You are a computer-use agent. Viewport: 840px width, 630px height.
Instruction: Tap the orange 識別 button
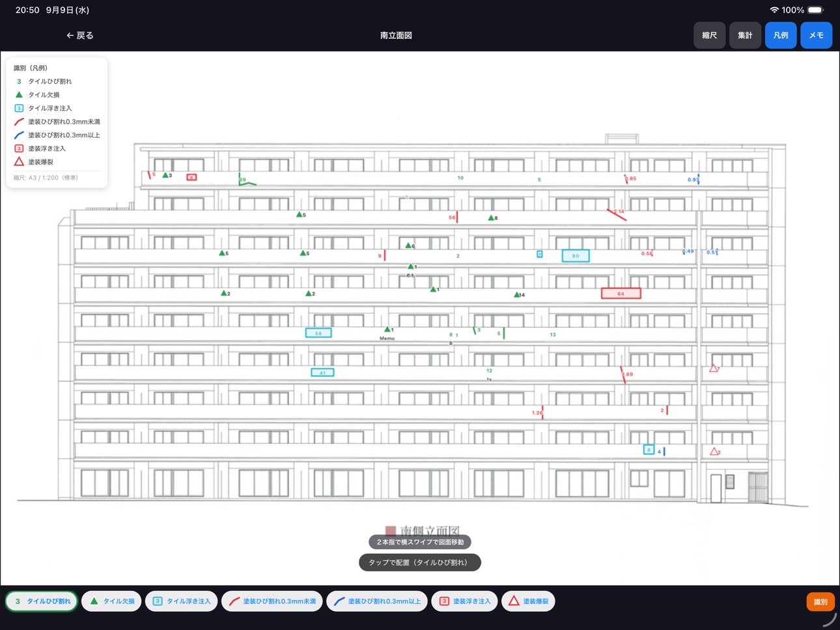click(x=820, y=602)
